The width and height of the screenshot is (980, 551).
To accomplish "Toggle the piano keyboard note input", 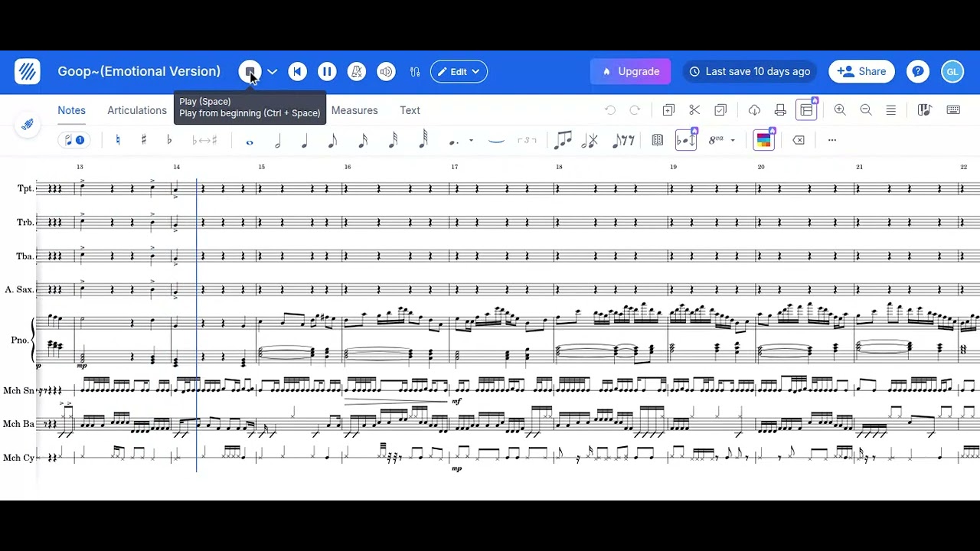I will (x=924, y=110).
